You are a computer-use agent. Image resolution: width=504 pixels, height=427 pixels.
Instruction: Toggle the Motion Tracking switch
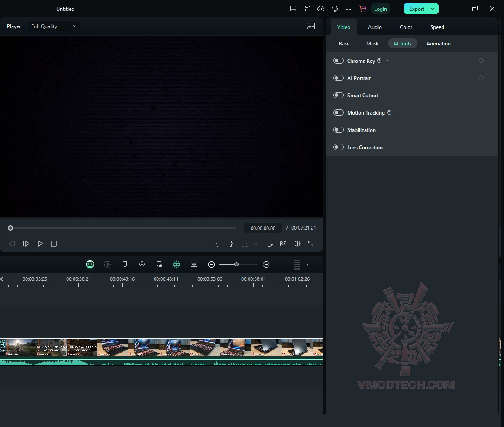coord(339,112)
